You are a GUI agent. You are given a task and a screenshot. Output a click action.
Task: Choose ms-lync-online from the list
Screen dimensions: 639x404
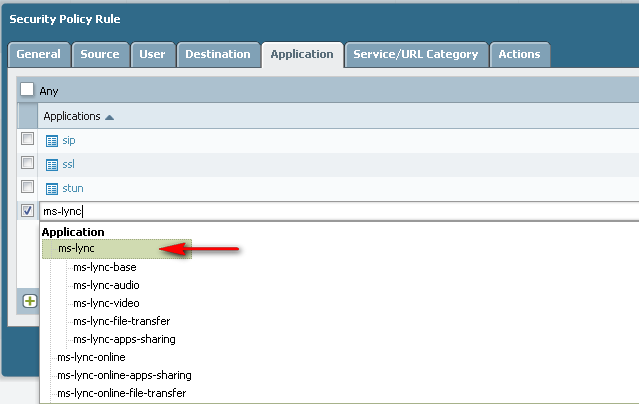click(91, 357)
